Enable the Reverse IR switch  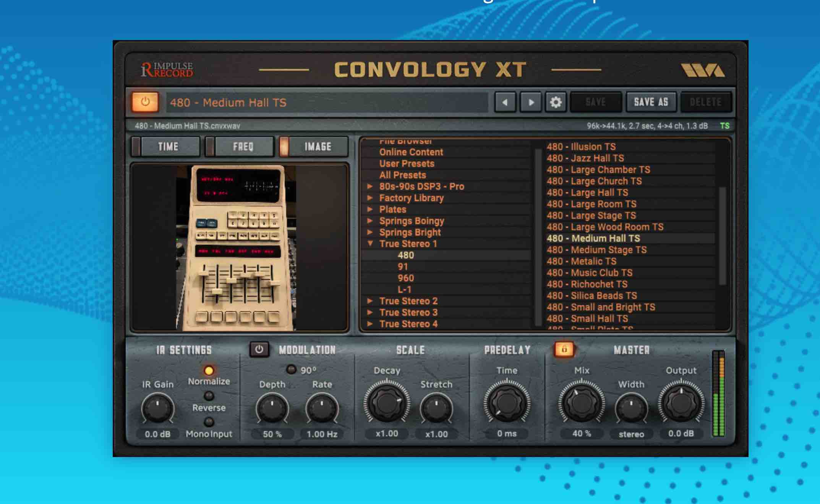click(x=209, y=396)
